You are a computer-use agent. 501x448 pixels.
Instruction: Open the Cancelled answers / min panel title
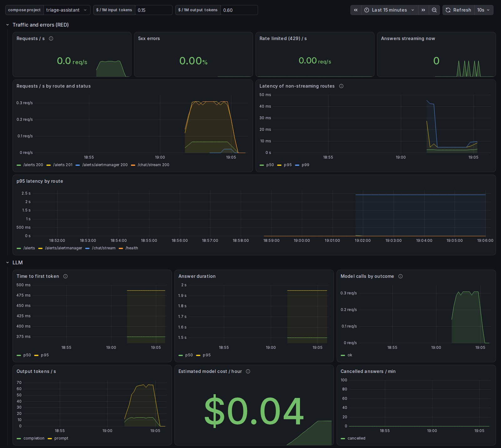(x=368, y=371)
